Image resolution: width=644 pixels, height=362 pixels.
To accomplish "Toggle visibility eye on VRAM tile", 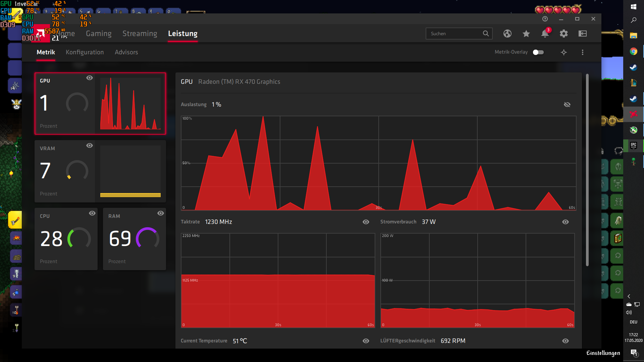I will 89,145.
